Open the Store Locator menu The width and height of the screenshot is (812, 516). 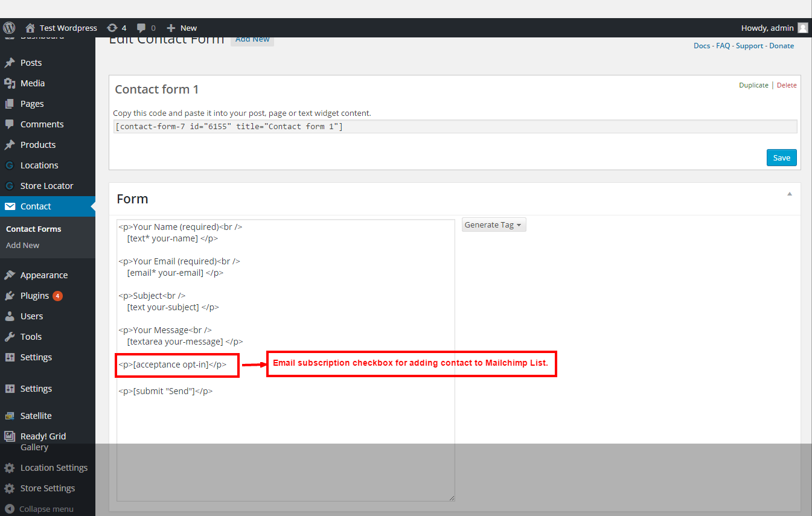coord(48,186)
